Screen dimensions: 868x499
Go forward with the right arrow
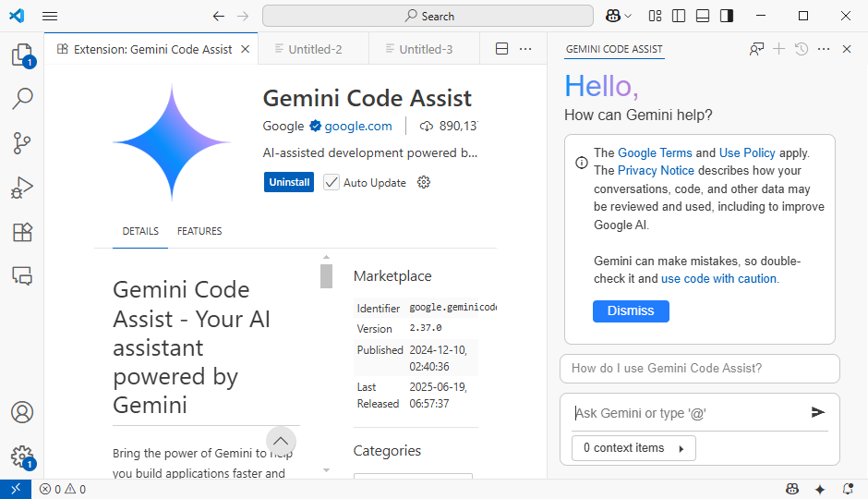coord(243,16)
